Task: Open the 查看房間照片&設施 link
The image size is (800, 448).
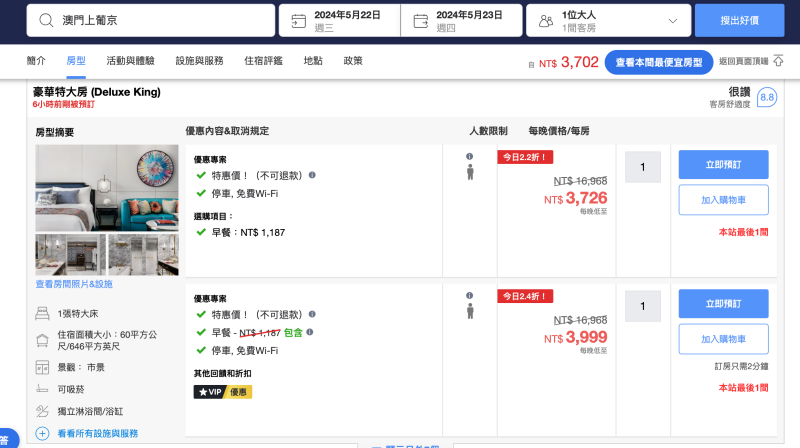Action: pyautogui.click(x=74, y=284)
